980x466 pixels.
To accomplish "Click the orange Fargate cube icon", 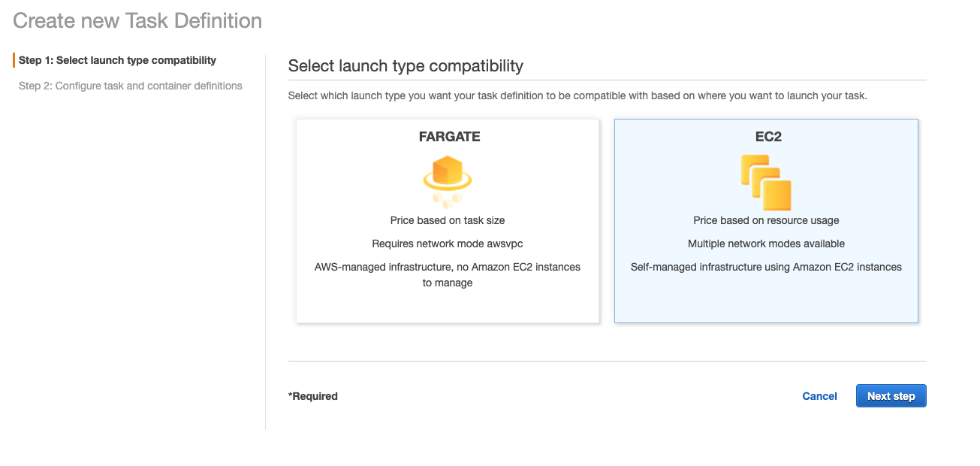I will tap(448, 181).
